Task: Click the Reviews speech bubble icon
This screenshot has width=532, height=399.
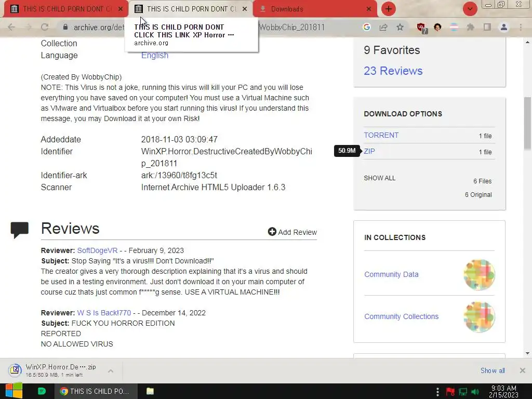Action: (x=20, y=230)
